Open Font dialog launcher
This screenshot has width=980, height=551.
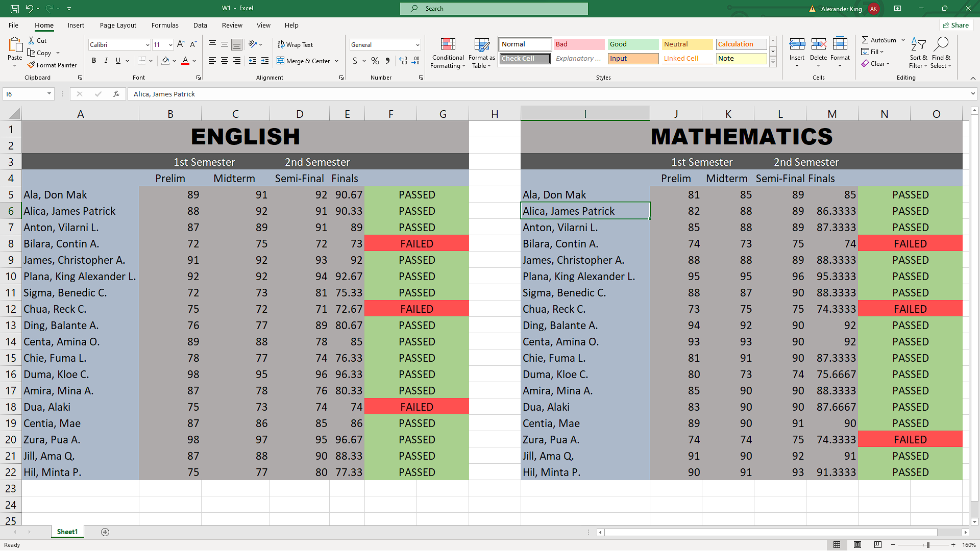pyautogui.click(x=199, y=78)
